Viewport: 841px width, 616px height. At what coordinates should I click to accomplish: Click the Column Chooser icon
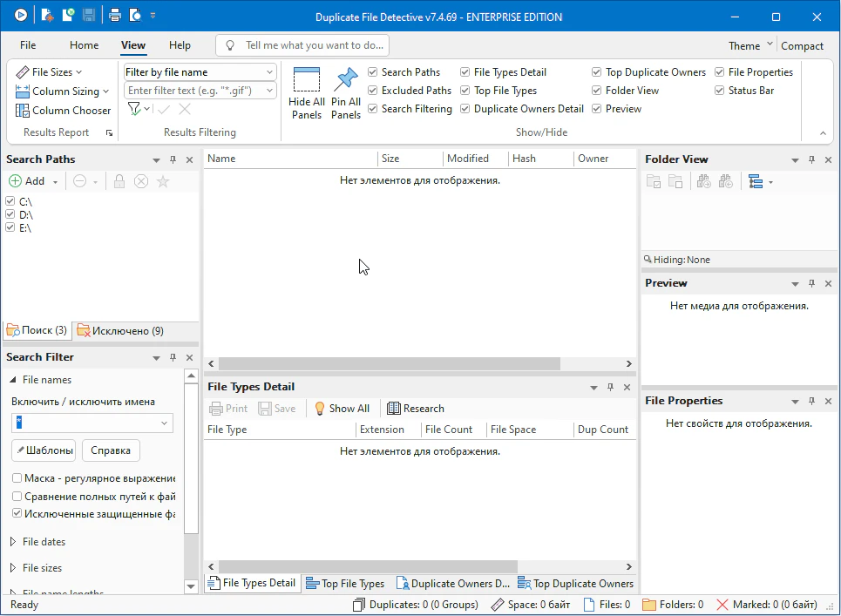pos(23,111)
